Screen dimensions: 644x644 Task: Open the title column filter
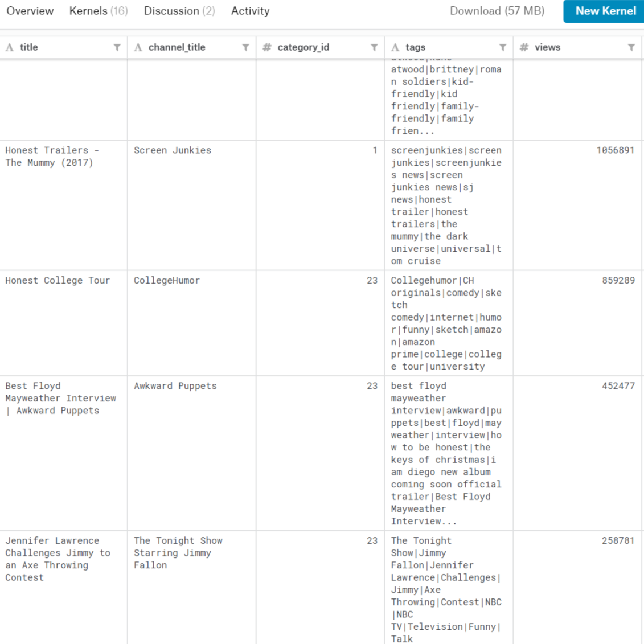click(117, 48)
